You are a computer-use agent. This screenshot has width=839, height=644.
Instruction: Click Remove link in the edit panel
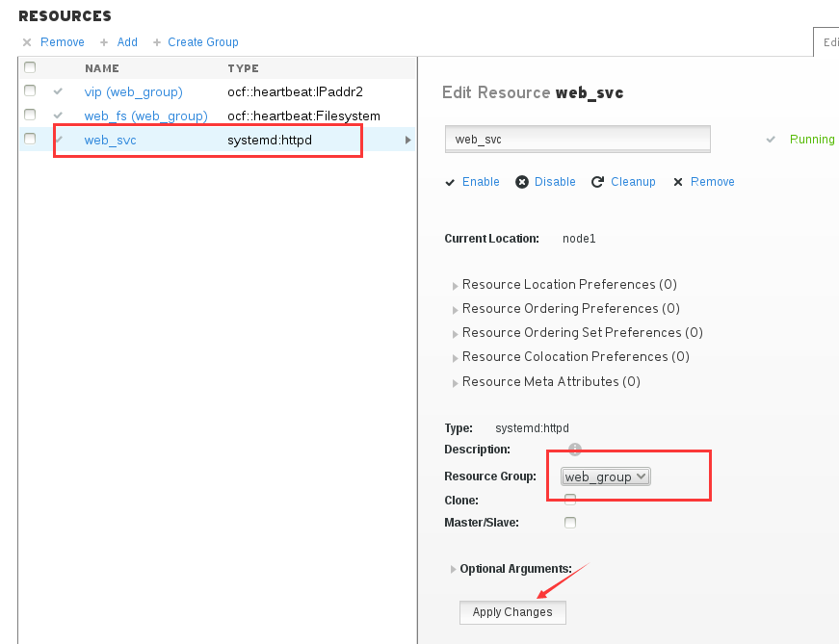pos(712,182)
